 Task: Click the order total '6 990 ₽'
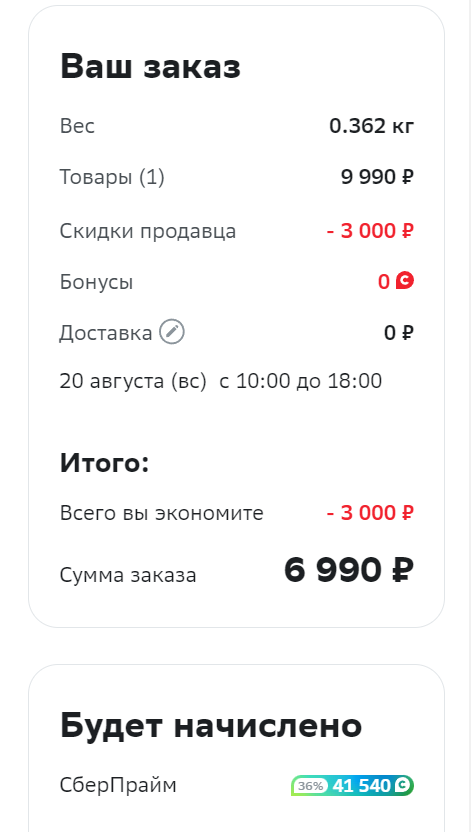point(349,570)
